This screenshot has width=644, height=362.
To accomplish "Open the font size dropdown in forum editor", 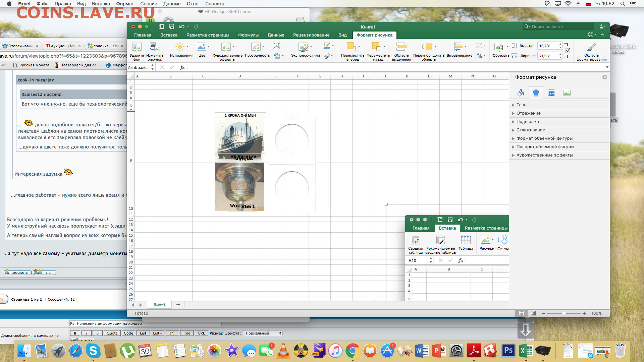I will (x=263, y=333).
